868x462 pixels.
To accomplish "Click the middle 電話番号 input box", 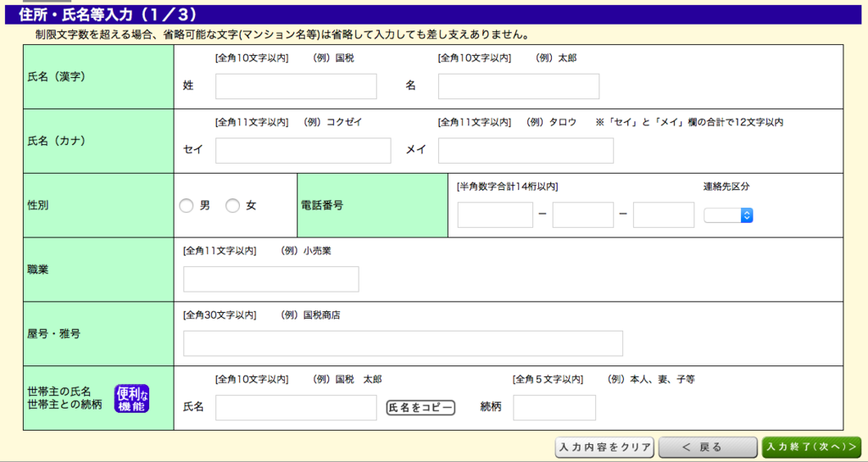I will 583,214.
